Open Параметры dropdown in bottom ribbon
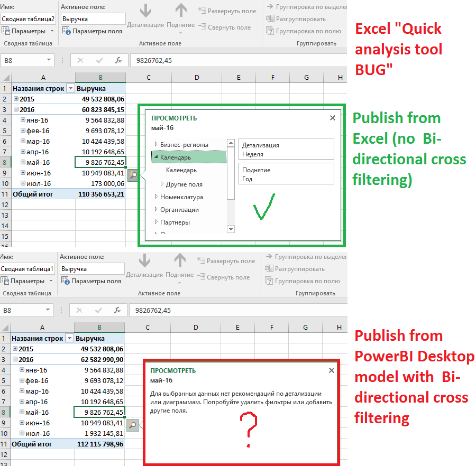This screenshot has width=476, height=466. [x=51, y=281]
